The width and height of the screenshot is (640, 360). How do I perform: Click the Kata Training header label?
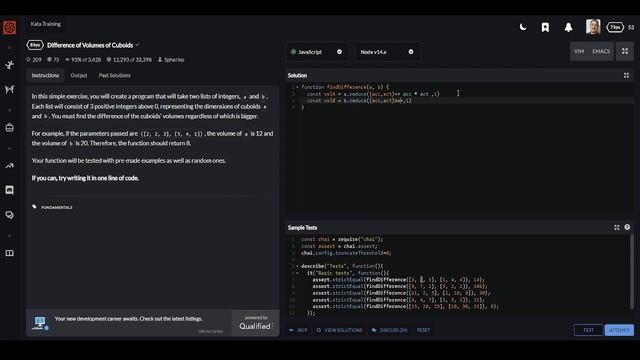point(46,24)
